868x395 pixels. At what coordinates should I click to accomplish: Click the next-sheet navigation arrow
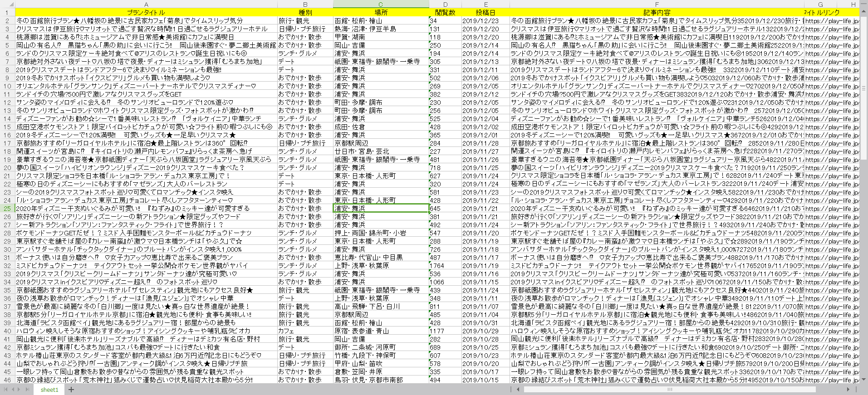20,390
